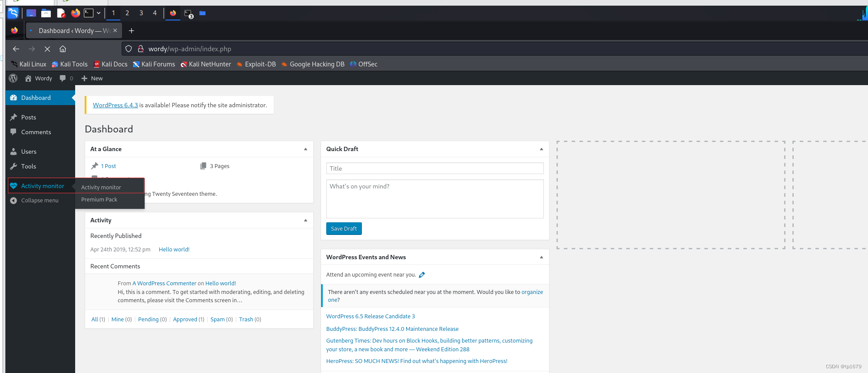Click the Save Draft button

tap(344, 229)
